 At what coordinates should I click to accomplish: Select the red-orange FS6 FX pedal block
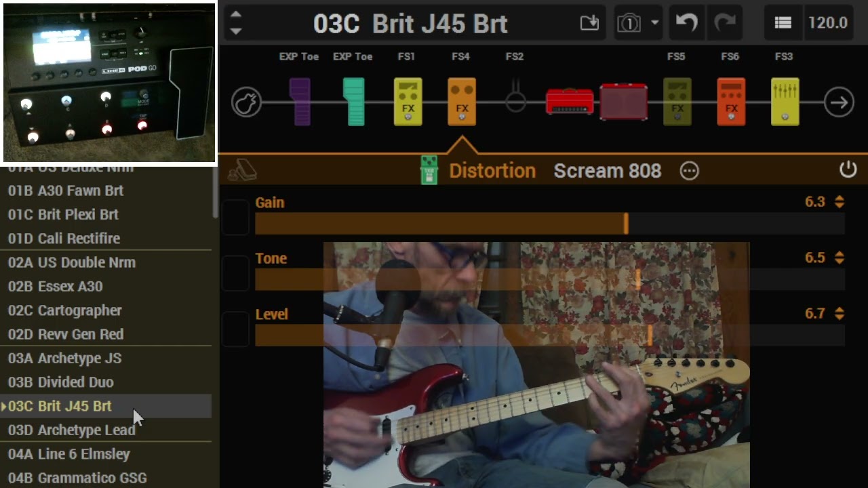[x=731, y=102]
